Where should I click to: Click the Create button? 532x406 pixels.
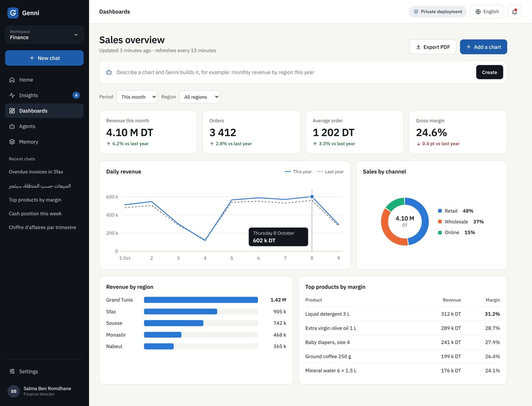[489, 72]
